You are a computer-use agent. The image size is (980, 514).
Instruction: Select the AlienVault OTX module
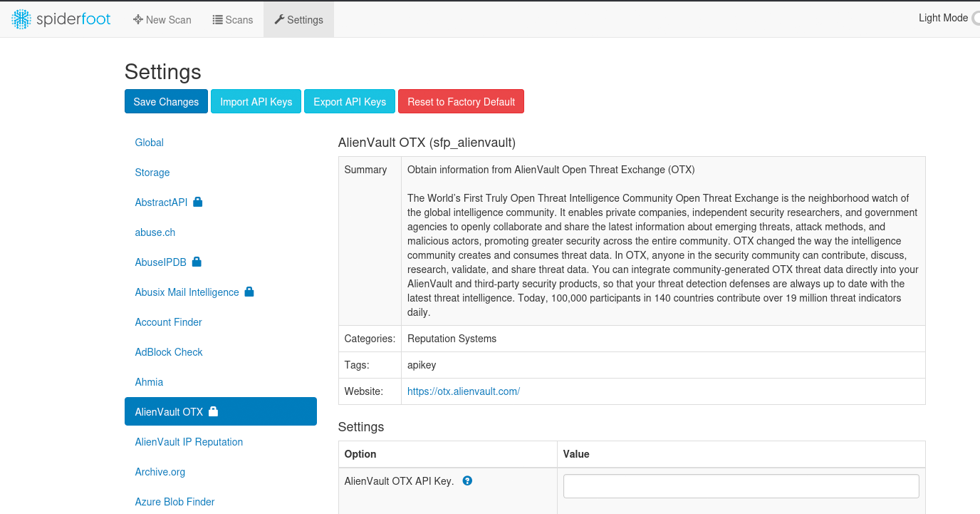tap(221, 411)
